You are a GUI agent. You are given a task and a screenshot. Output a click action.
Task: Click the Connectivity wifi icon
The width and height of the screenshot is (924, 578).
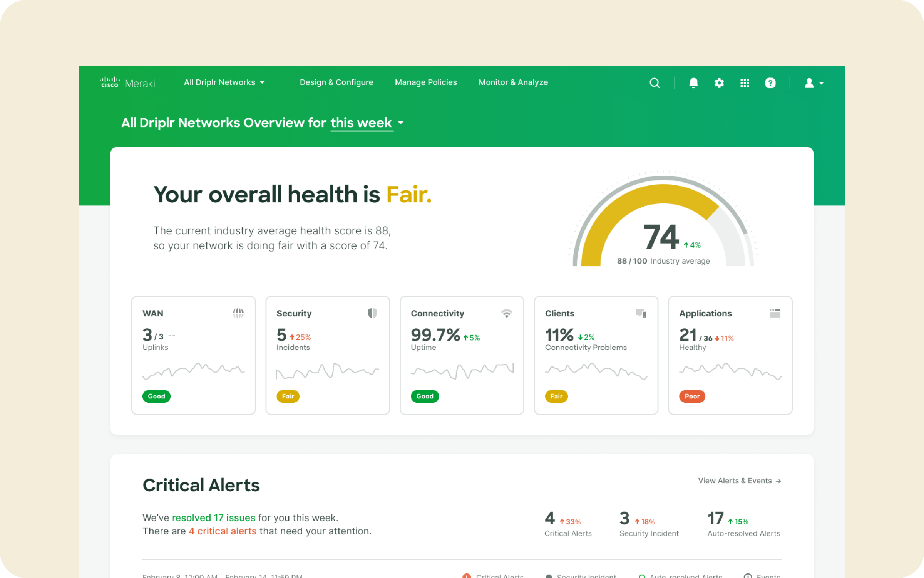(507, 313)
